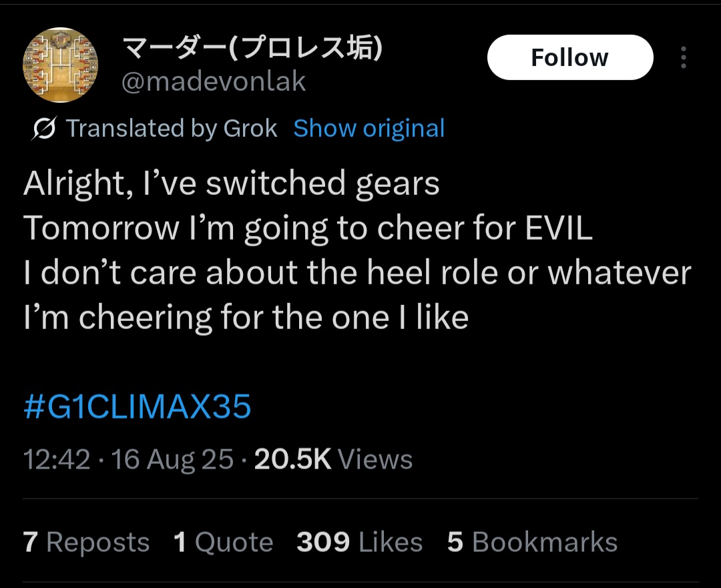Open the poster's profile picture
This screenshot has height=588, width=721.
click(61, 65)
